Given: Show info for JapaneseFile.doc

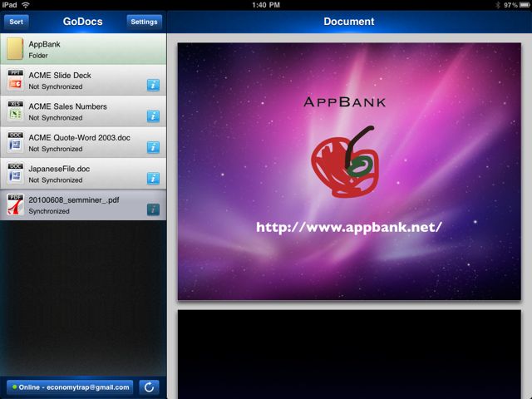Looking at the screenshot, I should tap(153, 178).
